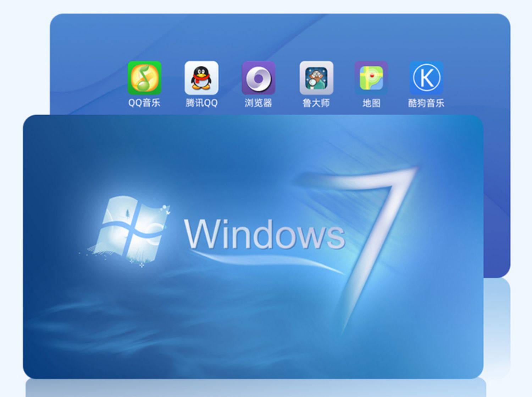Select the "鲁大师" text label
The width and height of the screenshot is (532, 397).
[316, 103]
